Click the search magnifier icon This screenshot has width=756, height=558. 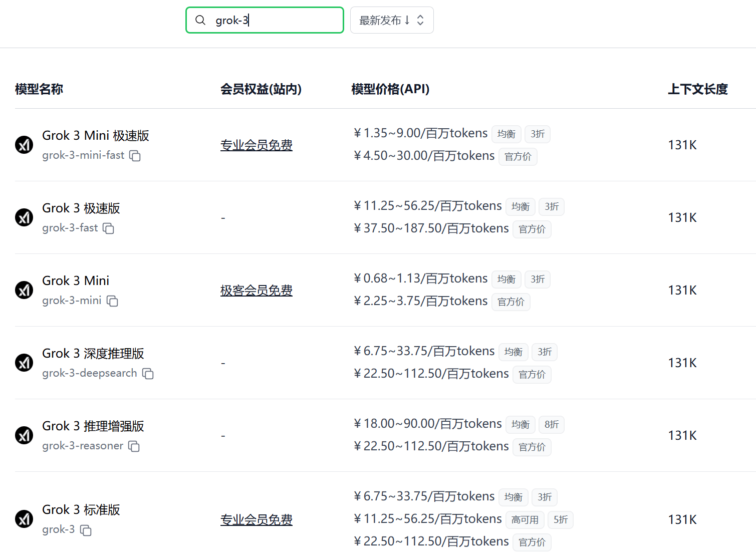point(200,20)
